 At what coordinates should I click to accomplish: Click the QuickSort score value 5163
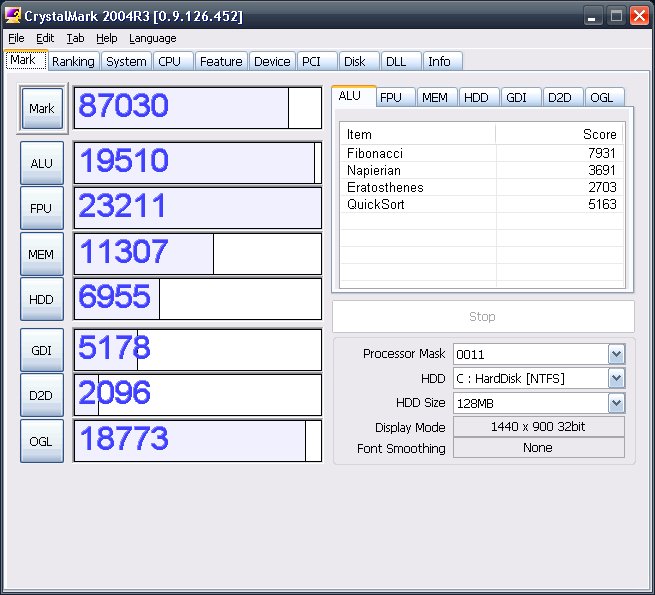tap(602, 204)
